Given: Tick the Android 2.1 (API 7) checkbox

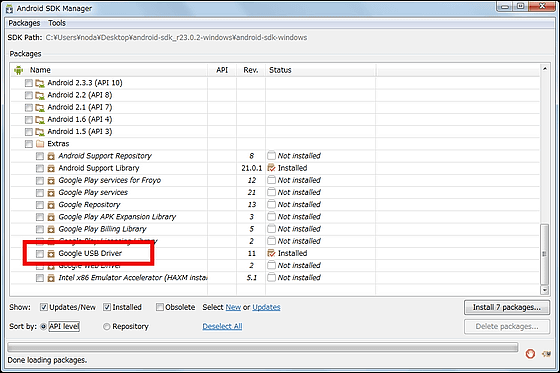Looking at the screenshot, I should click(x=29, y=108).
